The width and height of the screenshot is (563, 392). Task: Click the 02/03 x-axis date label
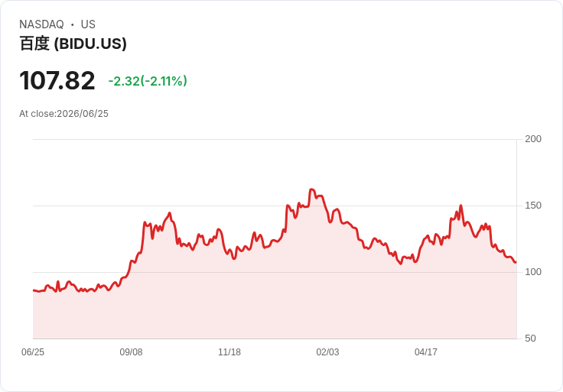pos(327,352)
